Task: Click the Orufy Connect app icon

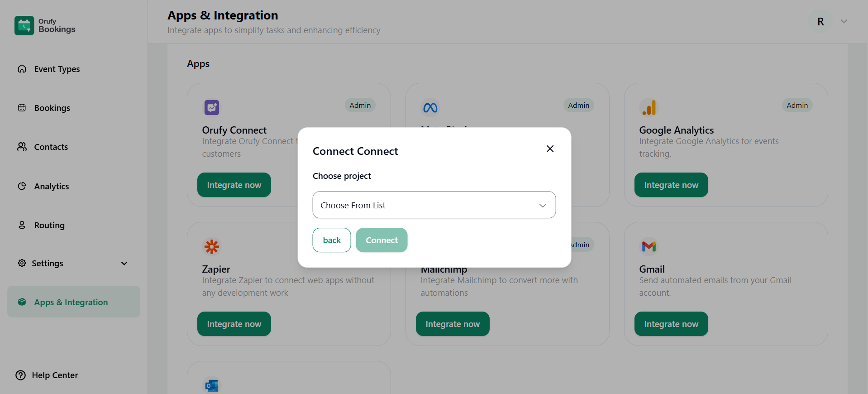Action: pos(211,107)
